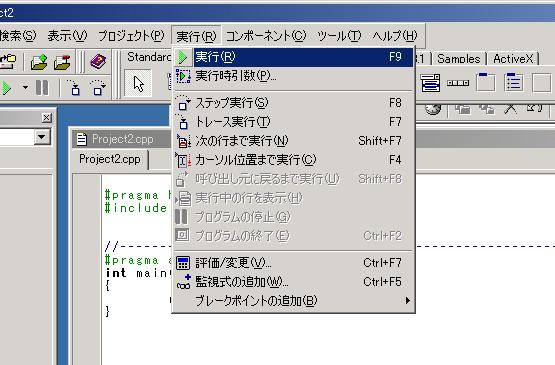Click Trace Into toolbar icon
Image resolution: width=555 pixels, height=365 pixels.
(74, 87)
